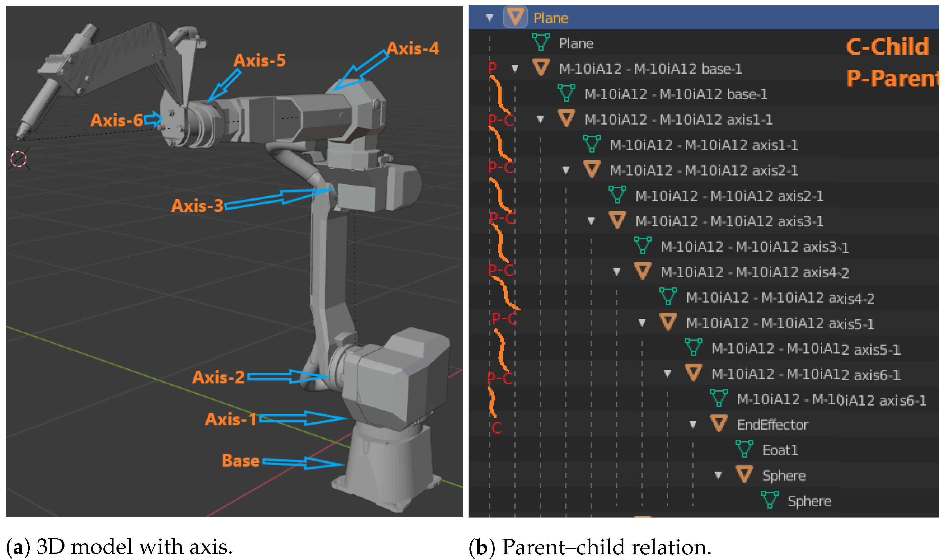Viewport: 944px width, 560px height.
Task: Collapse the Sphere object node
Action: [x=718, y=475]
